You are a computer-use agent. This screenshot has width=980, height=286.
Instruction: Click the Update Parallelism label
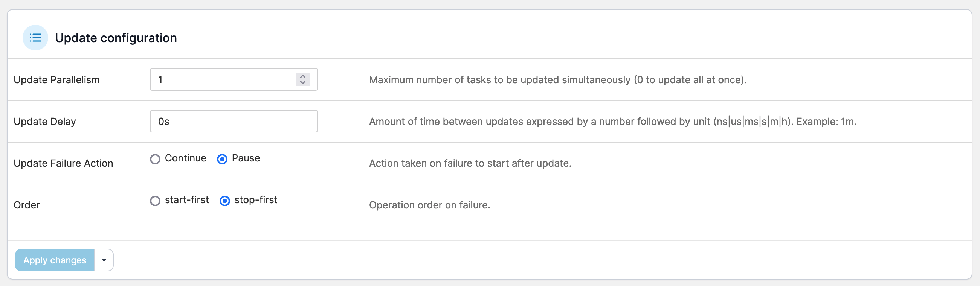click(57, 80)
